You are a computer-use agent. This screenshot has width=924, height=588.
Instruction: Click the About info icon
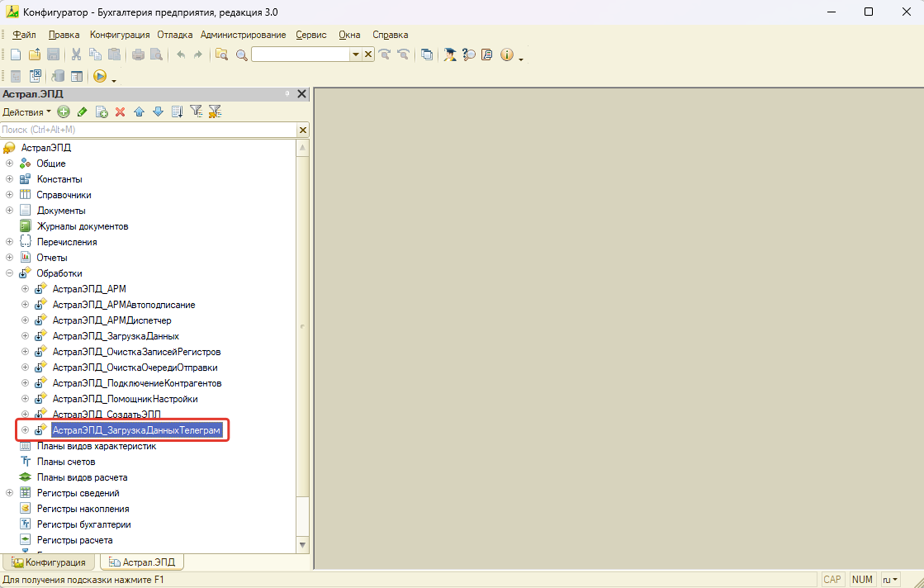[x=506, y=54]
